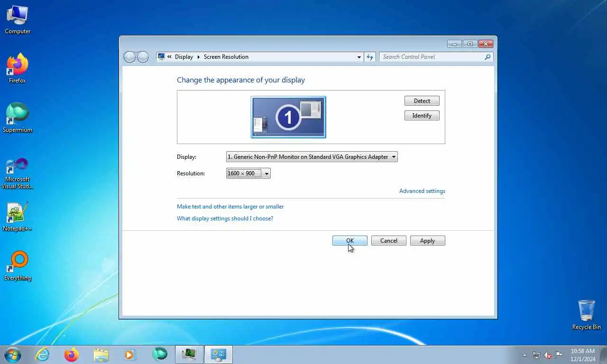Click Display in the breadcrumb path
Viewport: 607px width, 364px height.
[x=184, y=57]
